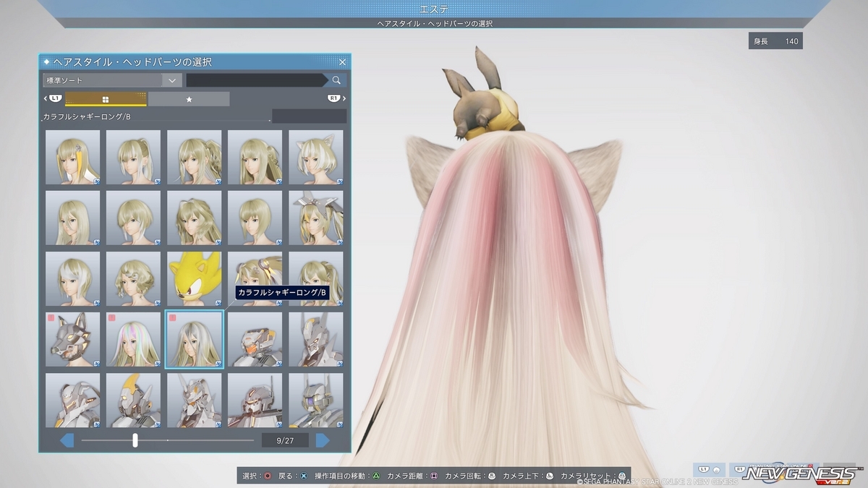Select robot head with orange visor

click(x=255, y=339)
